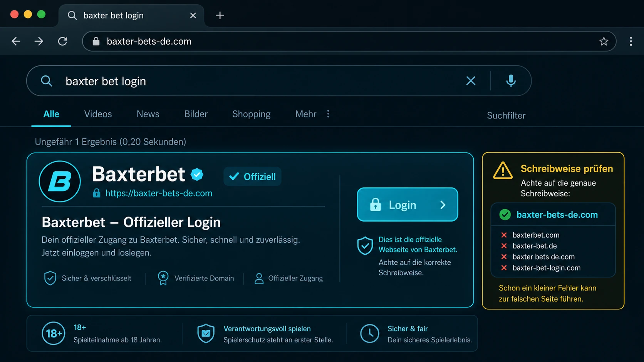Viewport: 644px width, 362px height.
Task: Switch to the 'Videos' tab
Action: (98, 114)
